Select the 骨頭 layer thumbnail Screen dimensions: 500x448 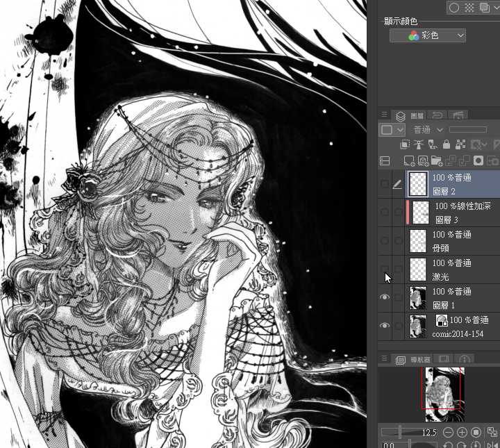pos(418,241)
